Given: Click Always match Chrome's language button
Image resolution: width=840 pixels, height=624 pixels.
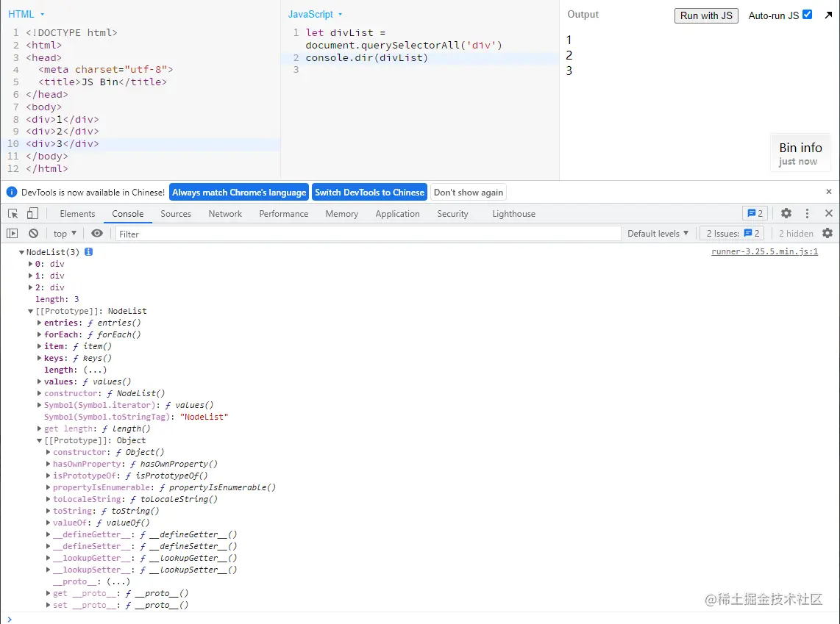Looking at the screenshot, I should tap(239, 192).
